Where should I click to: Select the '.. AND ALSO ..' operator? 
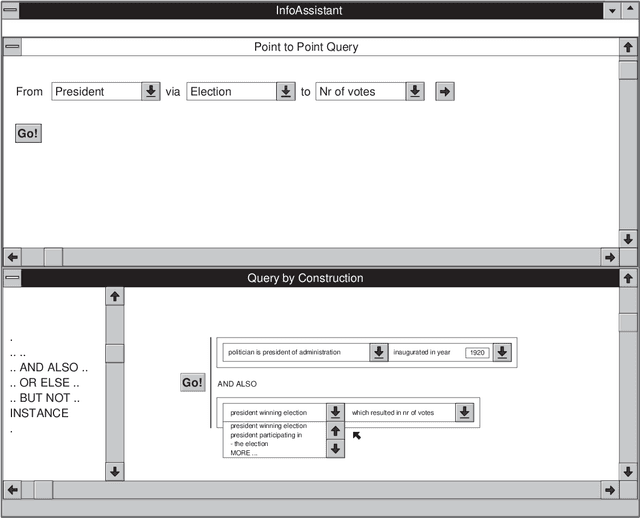49,368
